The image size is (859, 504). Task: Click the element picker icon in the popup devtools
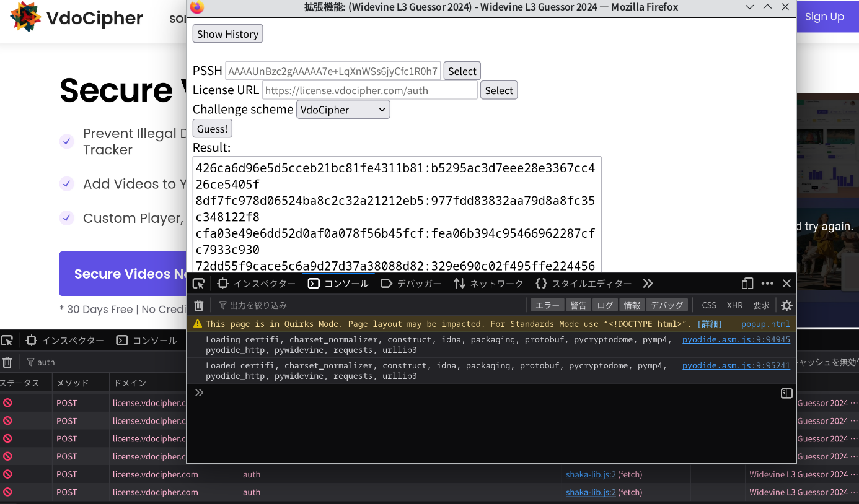[x=198, y=284]
